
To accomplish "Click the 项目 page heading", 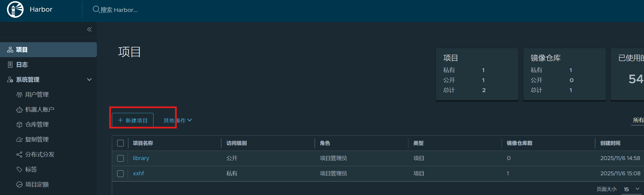I will pos(129,52).
